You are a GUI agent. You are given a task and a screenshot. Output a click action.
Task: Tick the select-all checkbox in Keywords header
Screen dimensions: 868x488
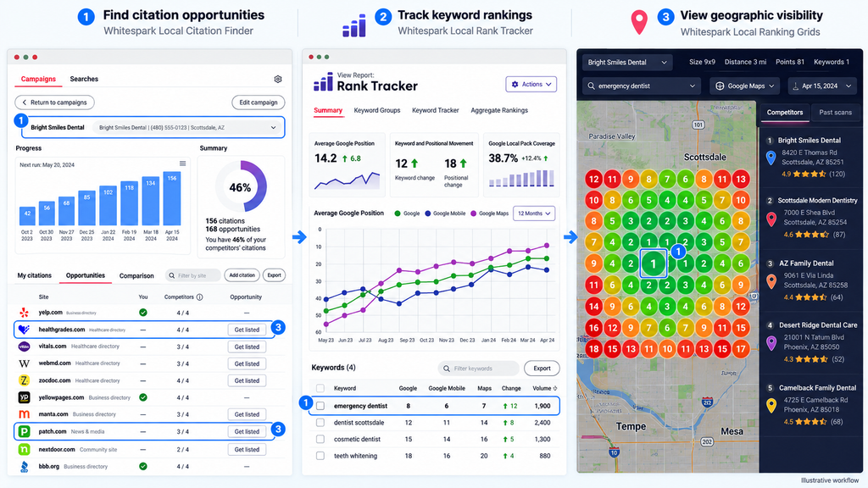tap(320, 388)
